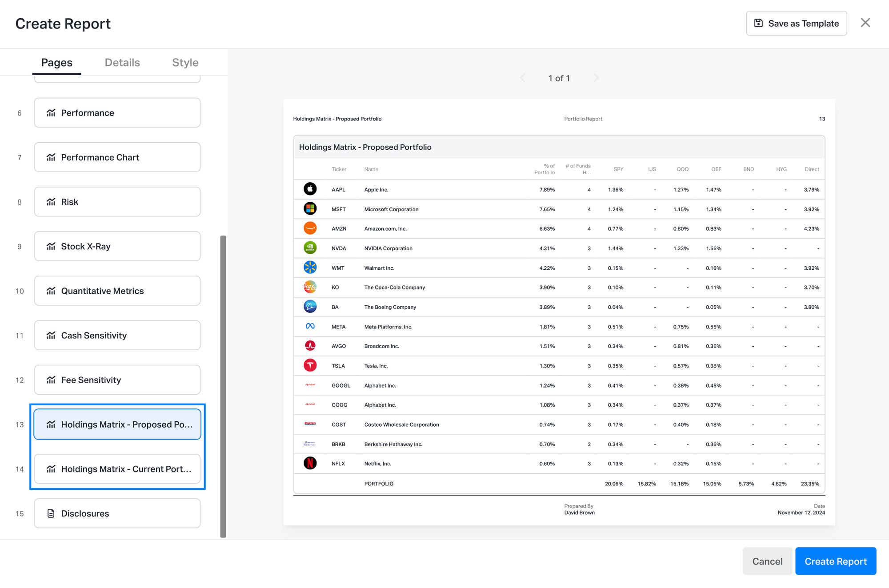This screenshot has width=889, height=588.
Task: Select the Stock X-Ray page item
Action: click(117, 246)
